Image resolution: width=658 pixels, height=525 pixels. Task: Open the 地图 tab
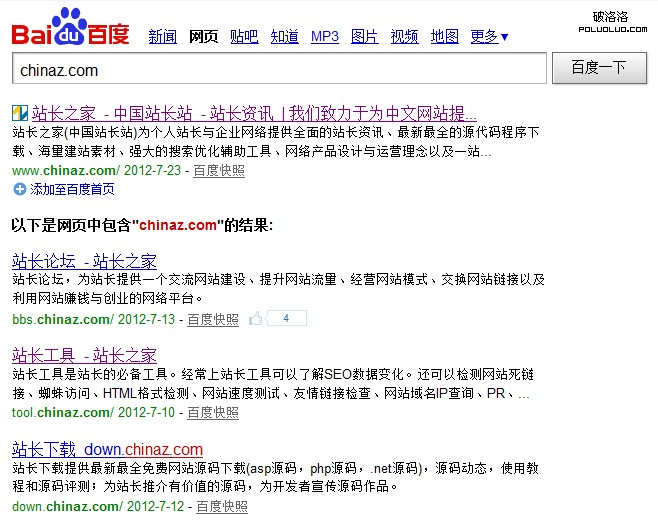tap(444, 37)
